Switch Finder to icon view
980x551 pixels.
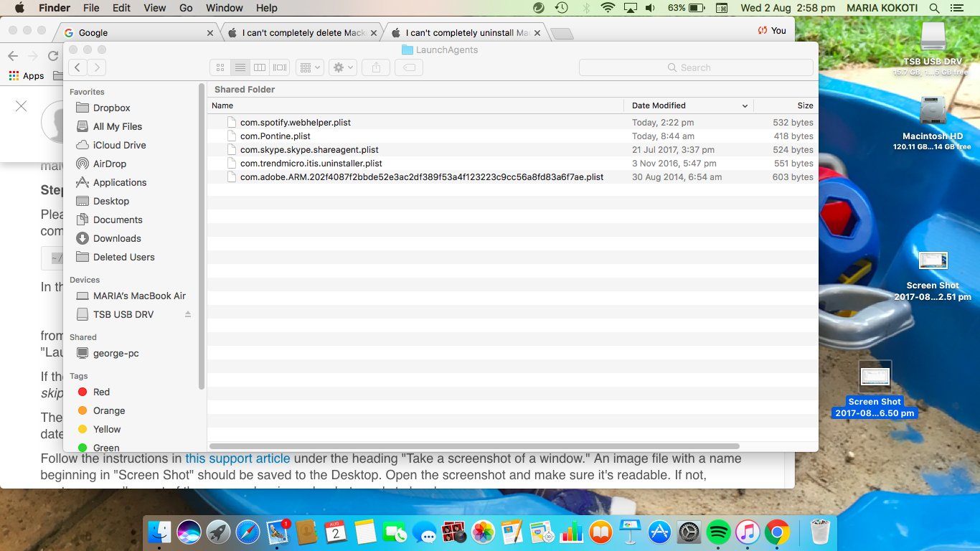click(220, 67)
